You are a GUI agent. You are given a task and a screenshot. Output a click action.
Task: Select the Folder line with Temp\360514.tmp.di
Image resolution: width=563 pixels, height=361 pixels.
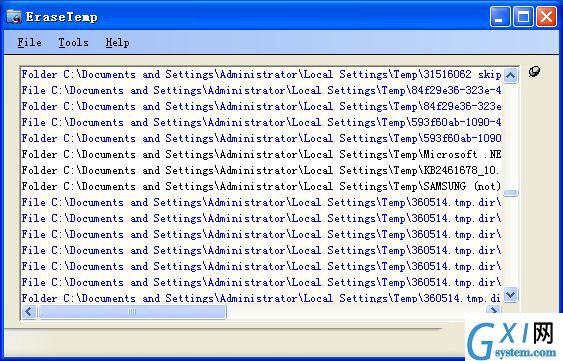pyautogui.click(x=261, y=298)
